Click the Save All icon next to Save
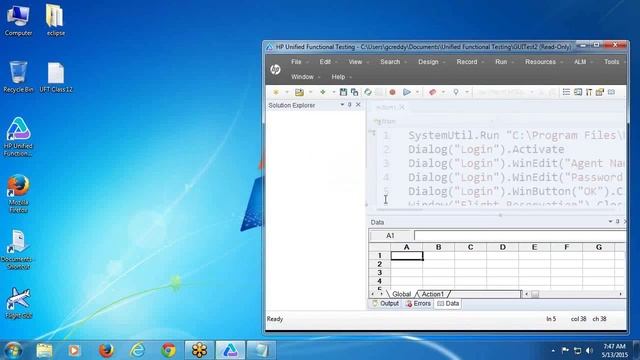This screenshot has height=360, width=640. (x=354, y=92)
